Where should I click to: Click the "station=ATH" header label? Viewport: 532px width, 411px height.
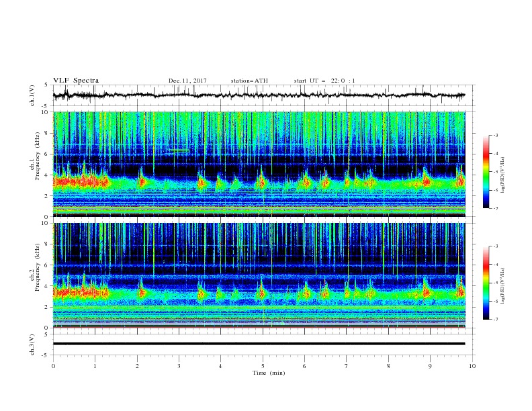249,81
